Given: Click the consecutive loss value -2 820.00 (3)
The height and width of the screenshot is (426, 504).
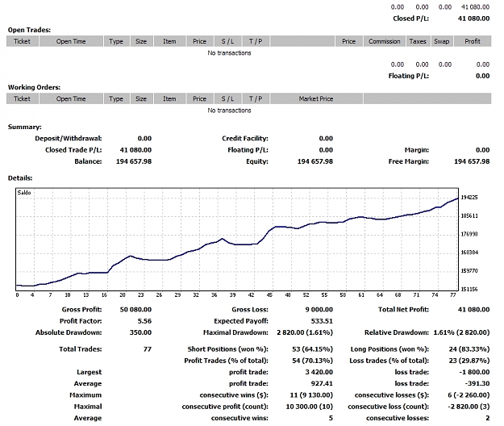Looking at the screenshot, I should (x=469, y=407).
